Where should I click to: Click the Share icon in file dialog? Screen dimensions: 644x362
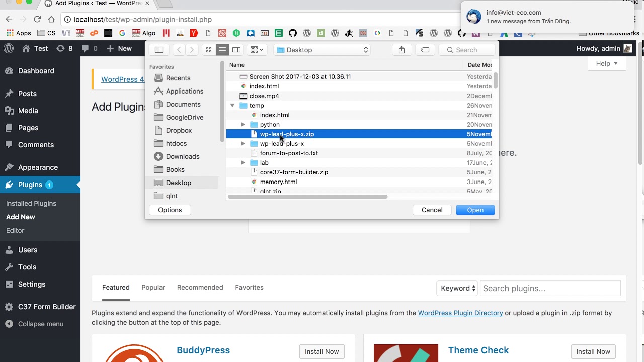tap(401, 50)
